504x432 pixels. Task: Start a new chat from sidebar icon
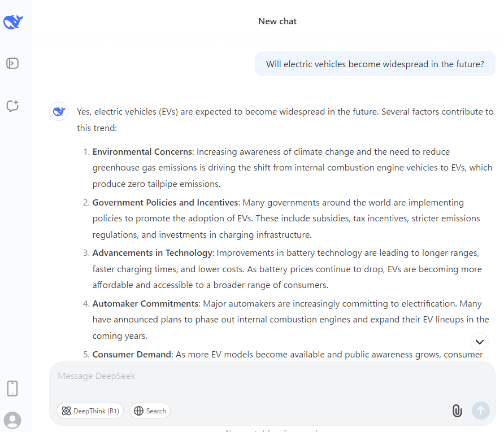click(x=12, y=106)
